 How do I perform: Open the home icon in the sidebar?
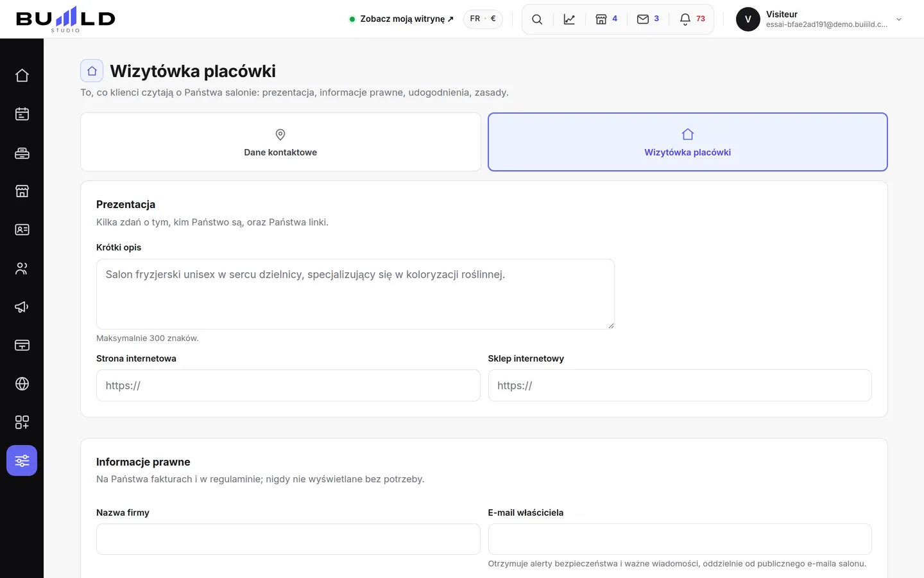[22, 76]
